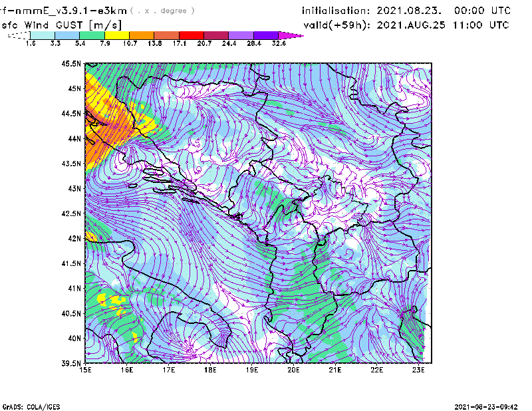Select the lavender 24.4–28.4 legend swatch
532x411 pixels.
point(241,35)
